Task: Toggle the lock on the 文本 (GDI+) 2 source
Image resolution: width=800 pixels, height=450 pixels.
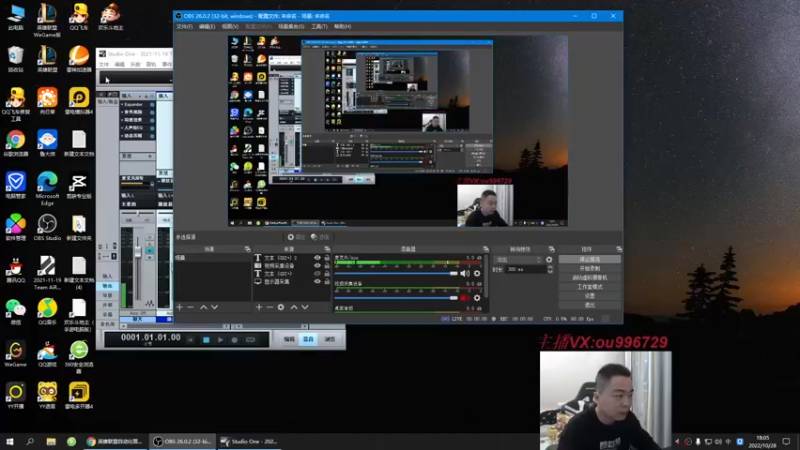Action: pos(327,258)
